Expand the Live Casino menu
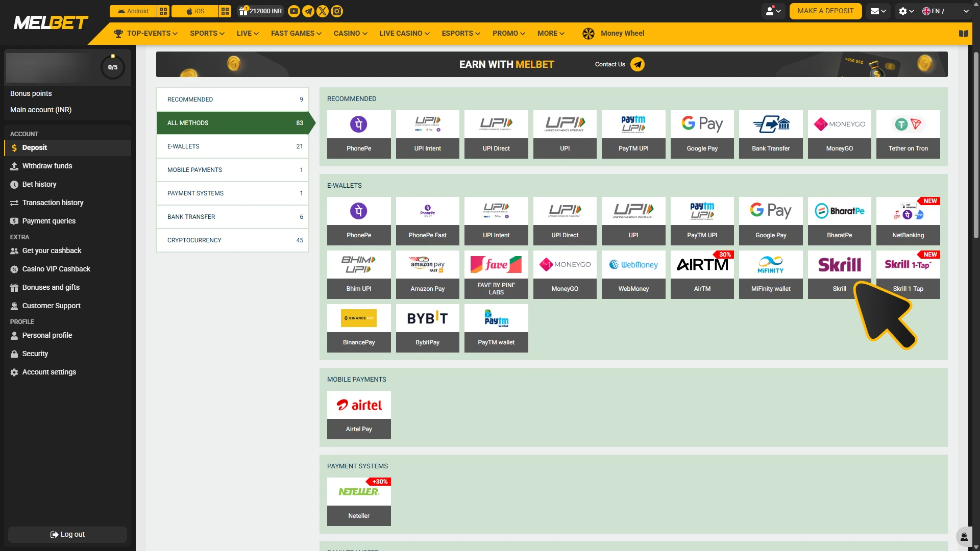The height and width of the screenshot is (551, 980). click(404, 34)
